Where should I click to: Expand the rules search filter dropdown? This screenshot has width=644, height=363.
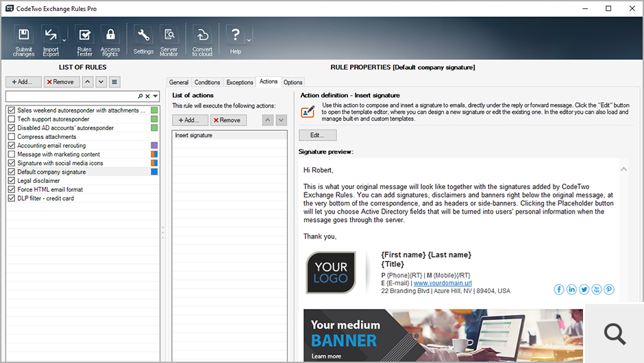coord(156,96)
